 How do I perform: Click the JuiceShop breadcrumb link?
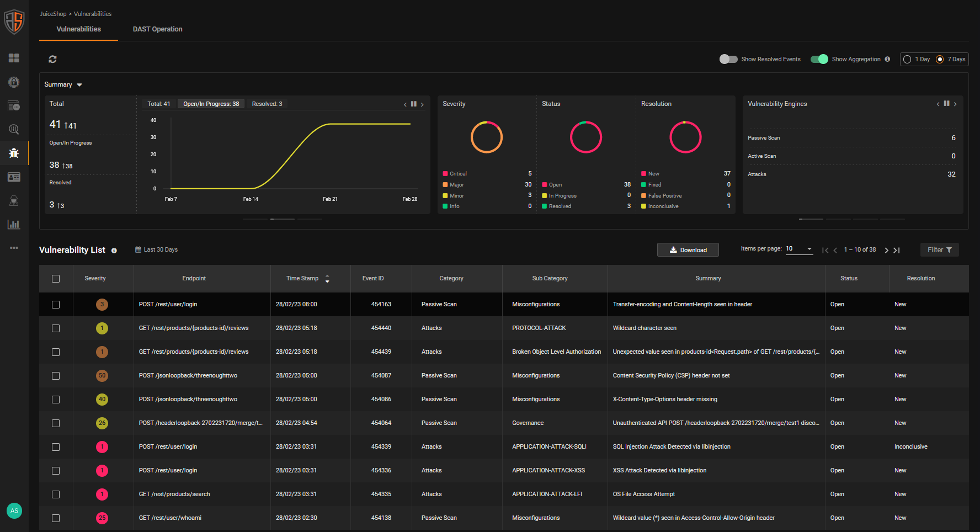pos(53,14)
